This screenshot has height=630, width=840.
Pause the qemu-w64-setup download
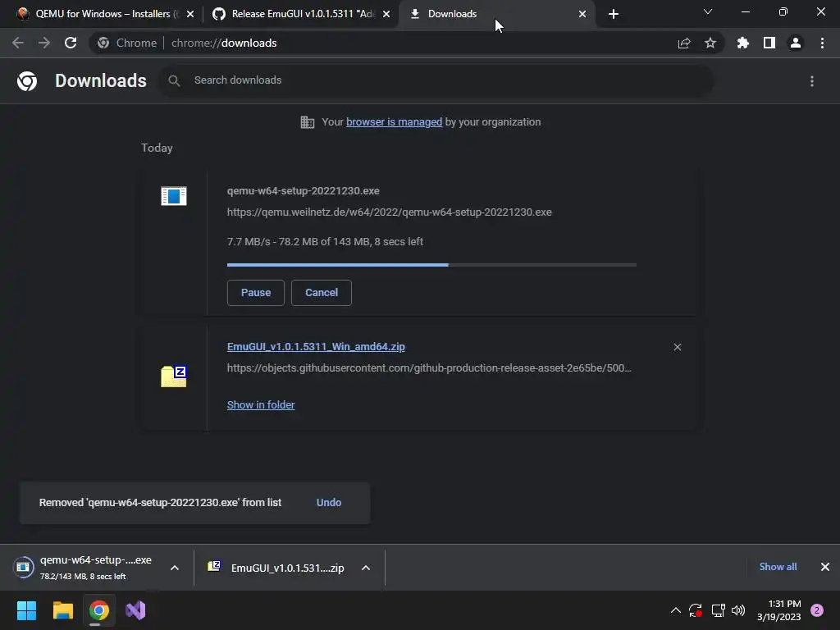point(256,293)
